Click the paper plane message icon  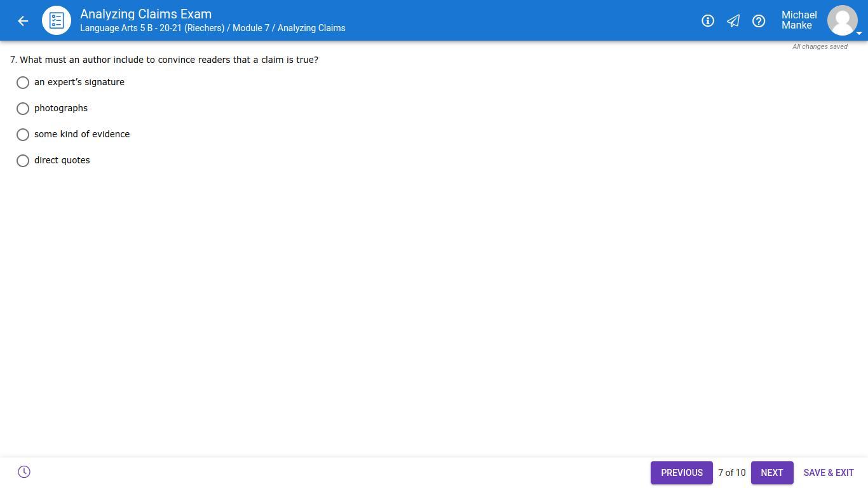pyautogui.click(x=733, y=21)
